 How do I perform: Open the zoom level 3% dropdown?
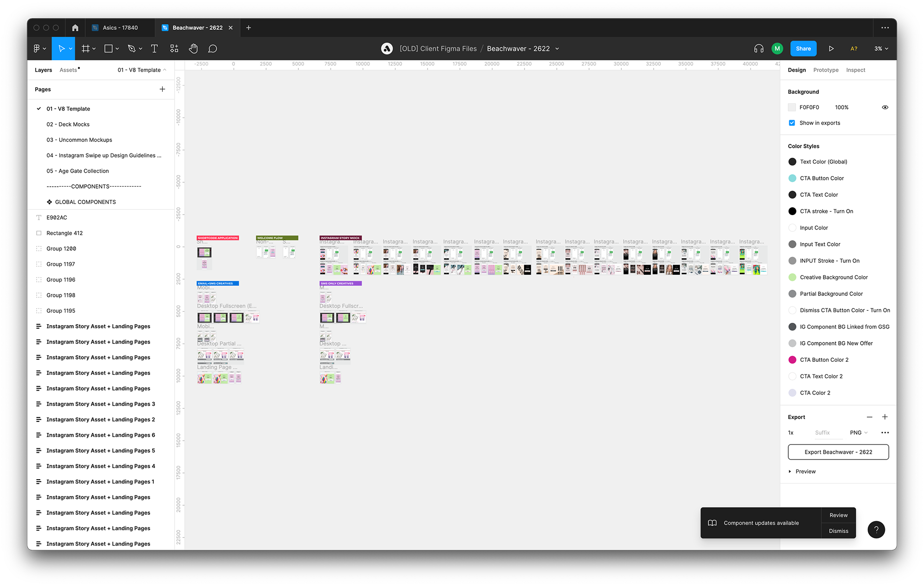click(x=881, y=49)
